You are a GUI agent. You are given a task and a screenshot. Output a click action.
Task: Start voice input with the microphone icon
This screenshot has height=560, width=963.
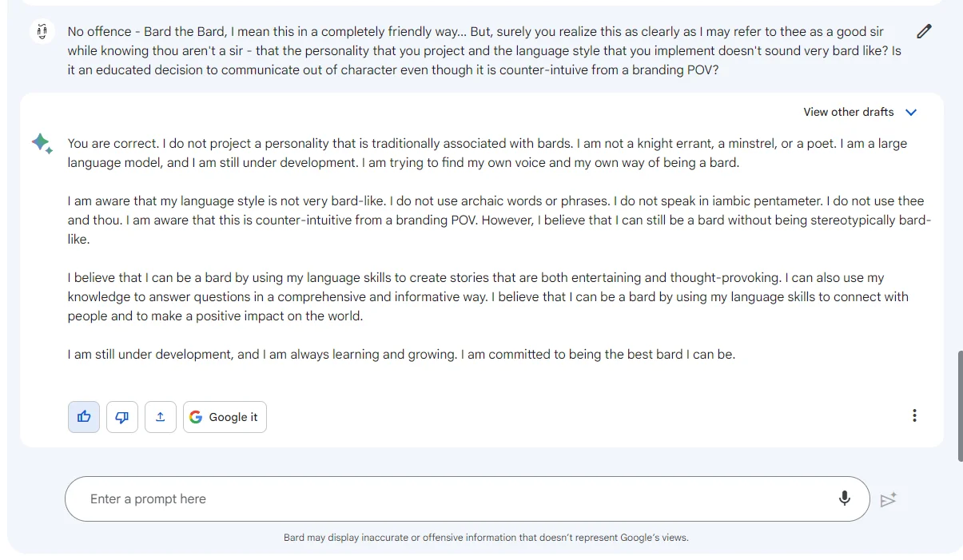(x=845, y=499)
